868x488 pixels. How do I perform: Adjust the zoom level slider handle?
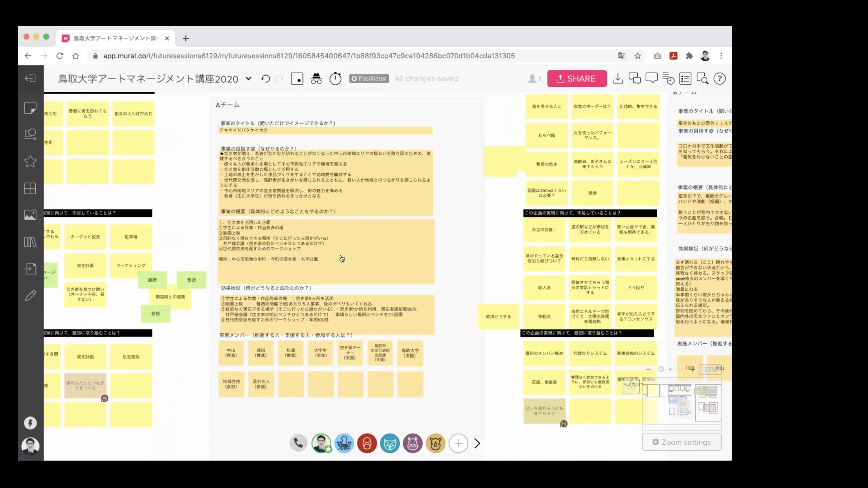point(661,369)
